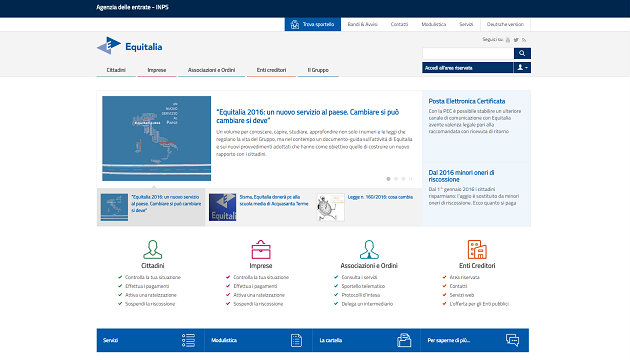Click the turtle illustration news thumbnail
Screen dimensions: 630x360
coord(330,207)
